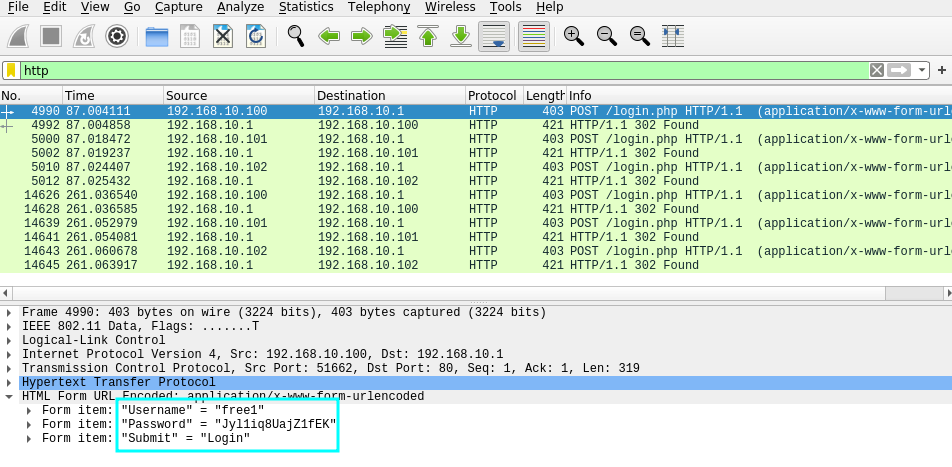Expand the Password form item
Viewport: 952px width, 467px height.
pyautogui.click(x=30, y=425)
